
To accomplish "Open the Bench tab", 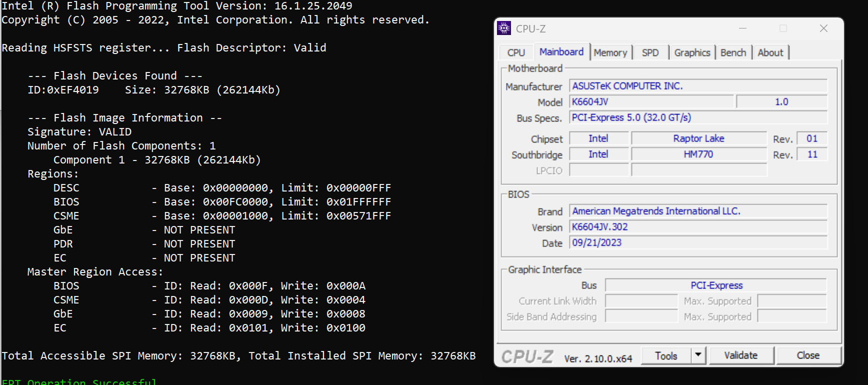I will (733, 52).
